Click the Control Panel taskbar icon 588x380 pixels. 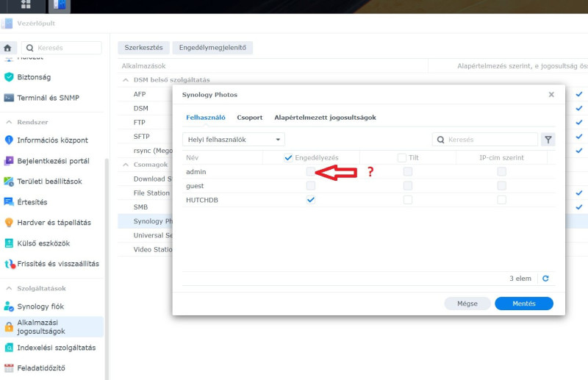click(x=60, y=5)
